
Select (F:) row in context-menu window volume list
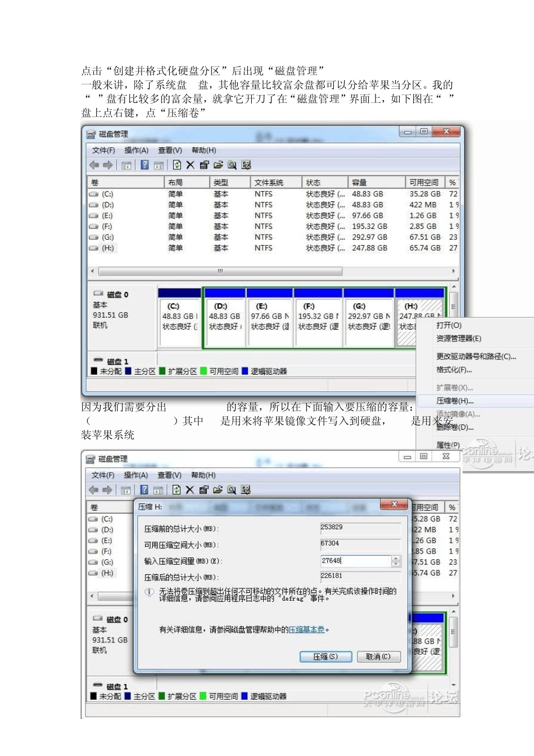pos(273,226)
